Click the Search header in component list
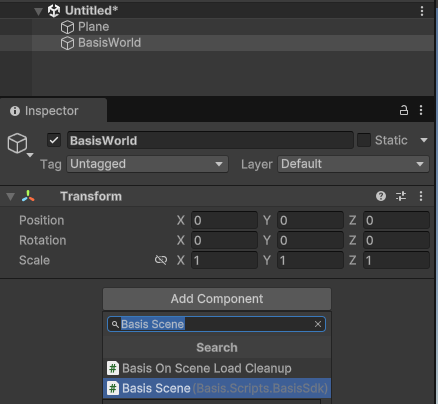438x404 pixels. tap(217, 348)
